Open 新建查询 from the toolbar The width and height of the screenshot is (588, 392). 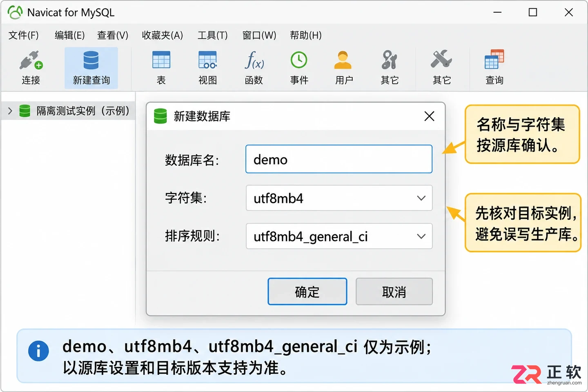point(91,68)
